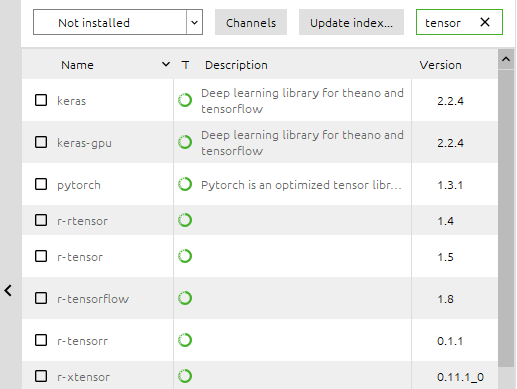Image resolution: width=517 pixels, height=389 pixels.
Task: Click the Update index... button
Action: (351, 22)
